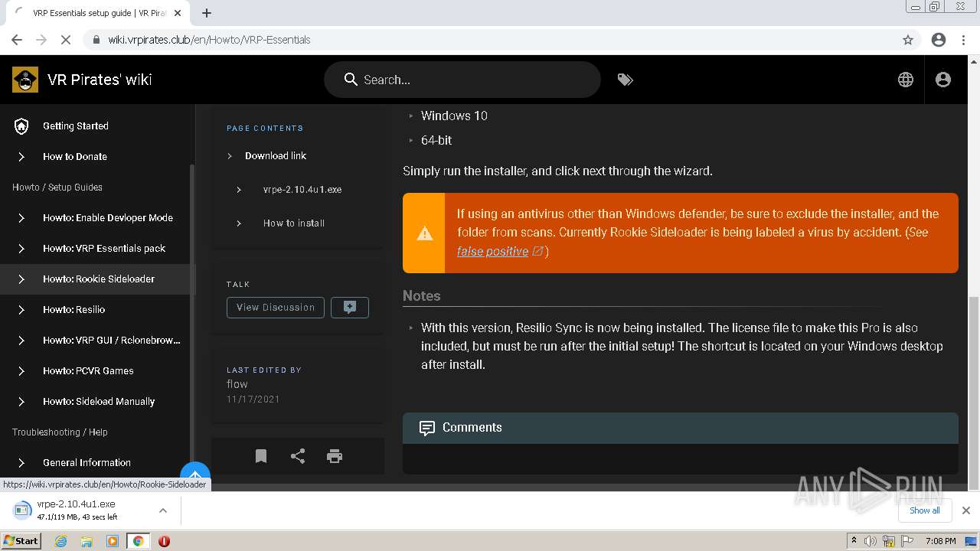Screen dimensions: 980x551
Task: Expand How to Donate chevron
Action: [21, 157]
